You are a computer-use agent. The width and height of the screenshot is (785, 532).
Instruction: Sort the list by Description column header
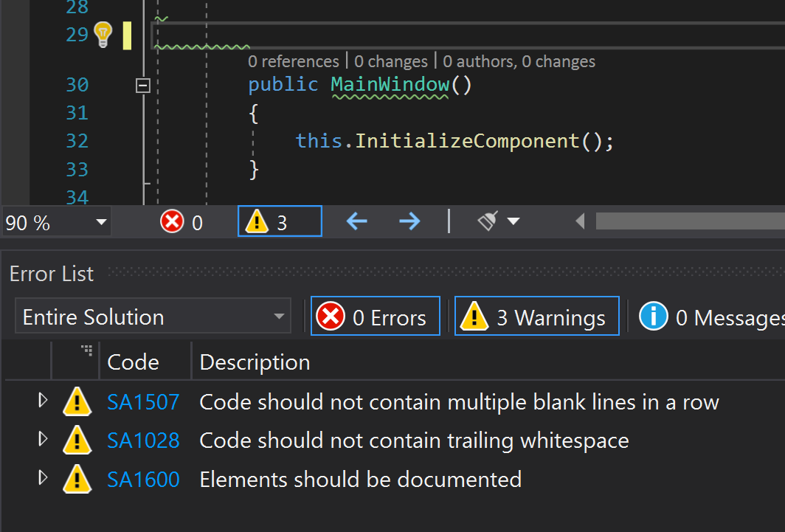255,362
